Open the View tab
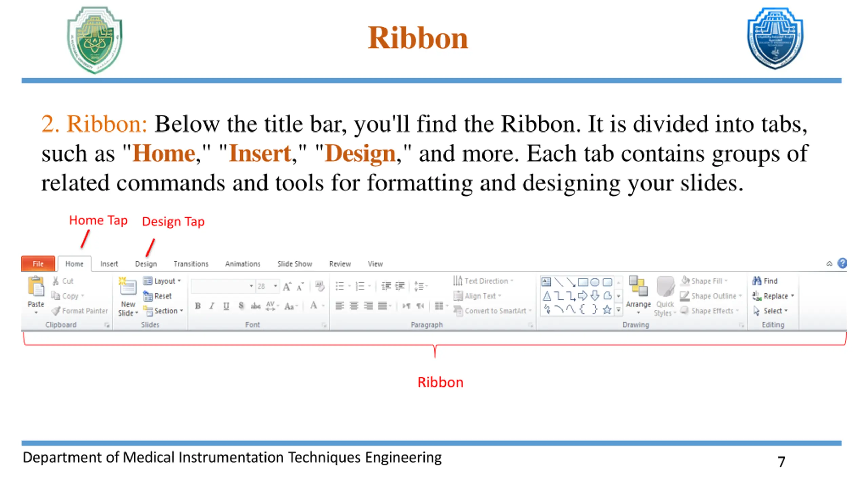The image size is (868, 488). pos(375,264)
